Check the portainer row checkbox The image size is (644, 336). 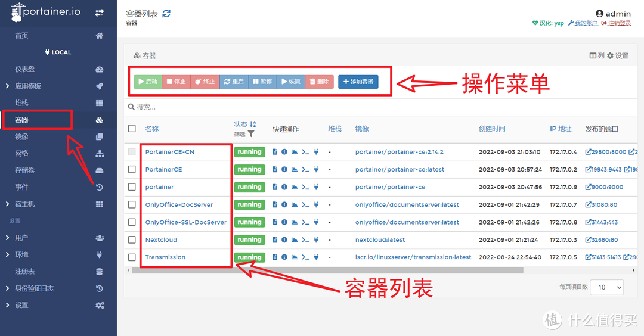[x=132, y=187]
